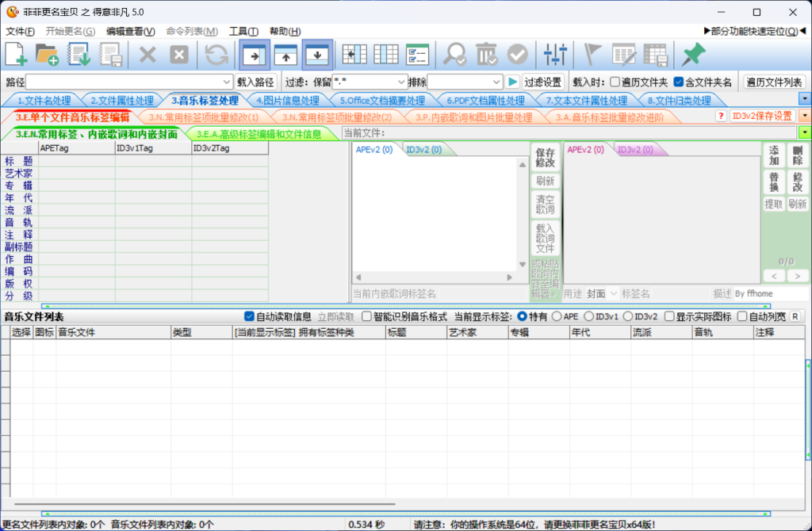Tick the 智能识别音乐格式 checkbox
Screen dimensions: 812x531
[x=366, y=316]
